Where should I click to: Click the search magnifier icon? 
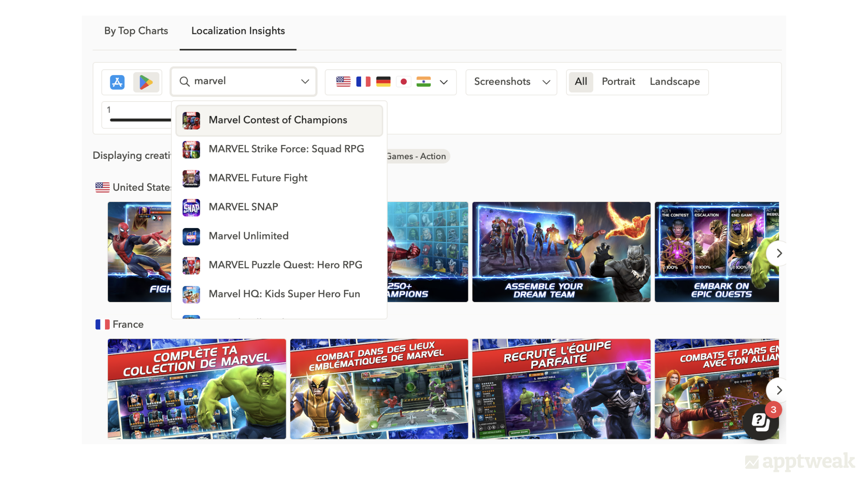(185, 81)
